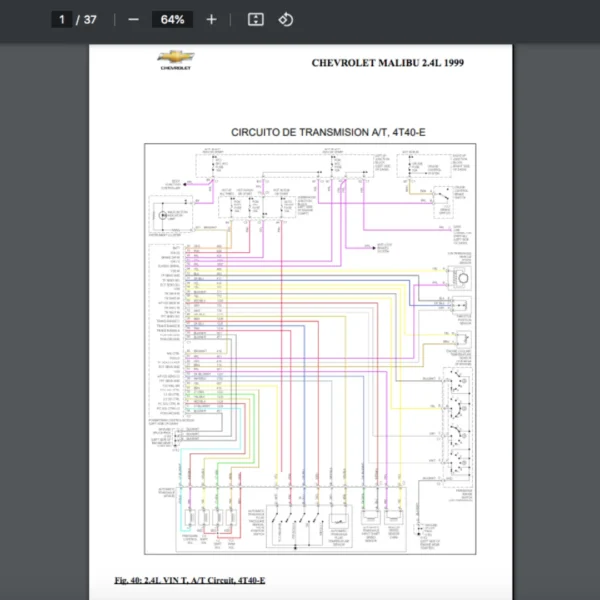Rotate the document counterclockwise
Viewport: 600px width, 600px height.
[286, 20]
